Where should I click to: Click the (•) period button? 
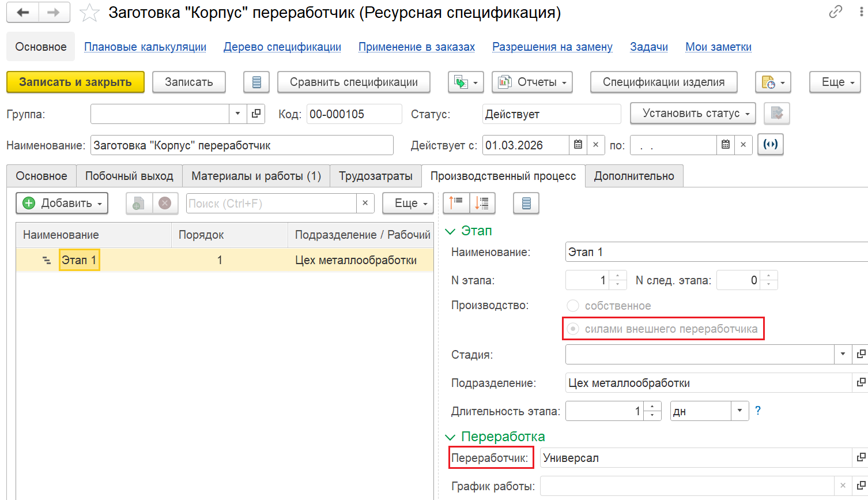pos(771,144)
